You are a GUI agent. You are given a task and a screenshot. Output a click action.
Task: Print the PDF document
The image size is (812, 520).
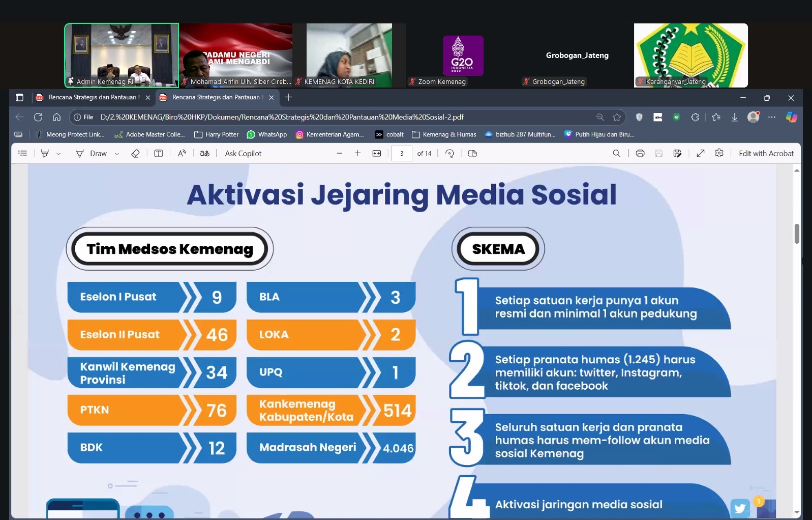point(640,153)
